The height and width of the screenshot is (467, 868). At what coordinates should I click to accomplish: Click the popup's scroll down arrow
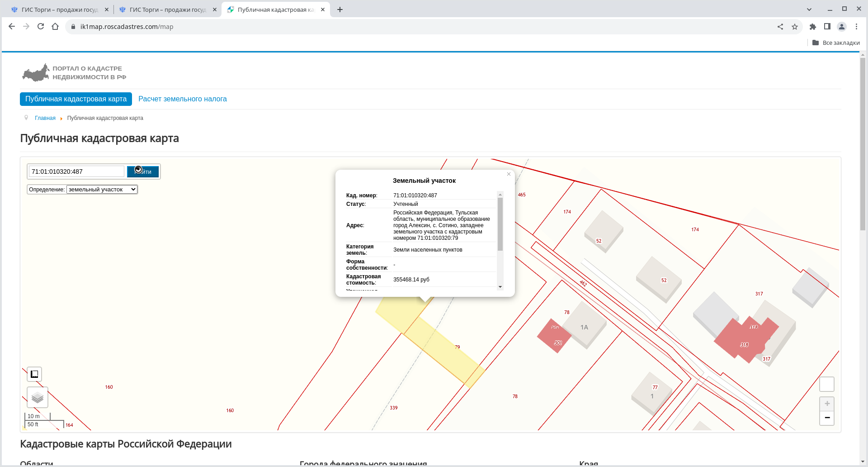(500, 287)
